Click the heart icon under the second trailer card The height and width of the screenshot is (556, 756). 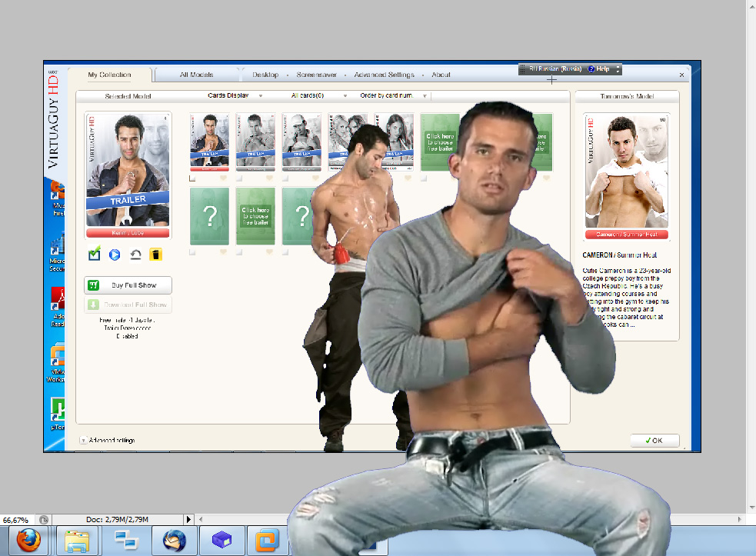(x=269, y=178)
